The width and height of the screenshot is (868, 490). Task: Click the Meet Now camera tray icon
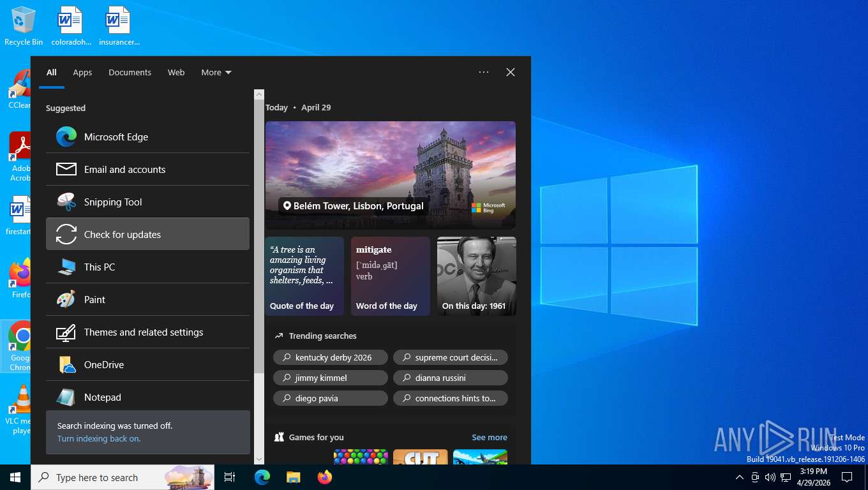pyautogui.click(x=754, y=477)
